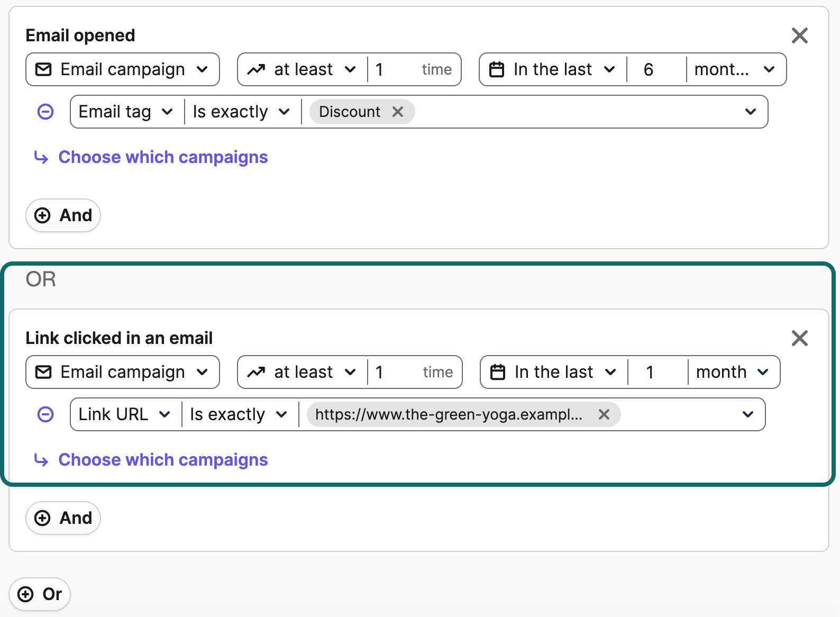840x617 pixels.
Task: Expand the Link URL attribute dropdown
Action: tap(125, 414)
